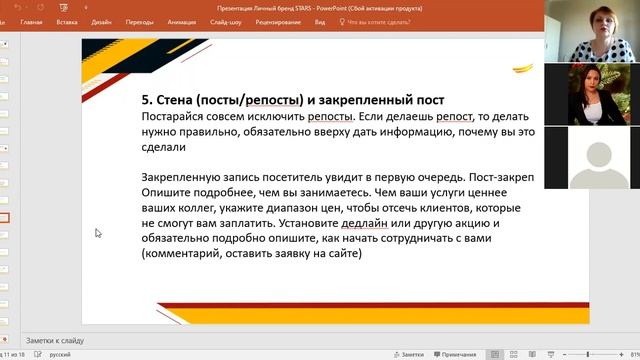The width and height of the screenshot is (640, 360).
Task: Open the Слайд-шоу tab
Action: [x=226, y=22]
